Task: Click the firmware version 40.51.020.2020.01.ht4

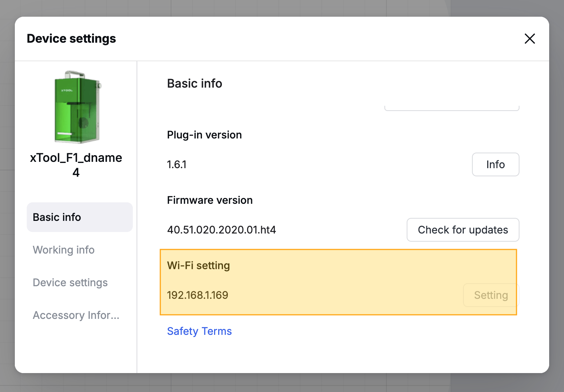Action: 222,230
